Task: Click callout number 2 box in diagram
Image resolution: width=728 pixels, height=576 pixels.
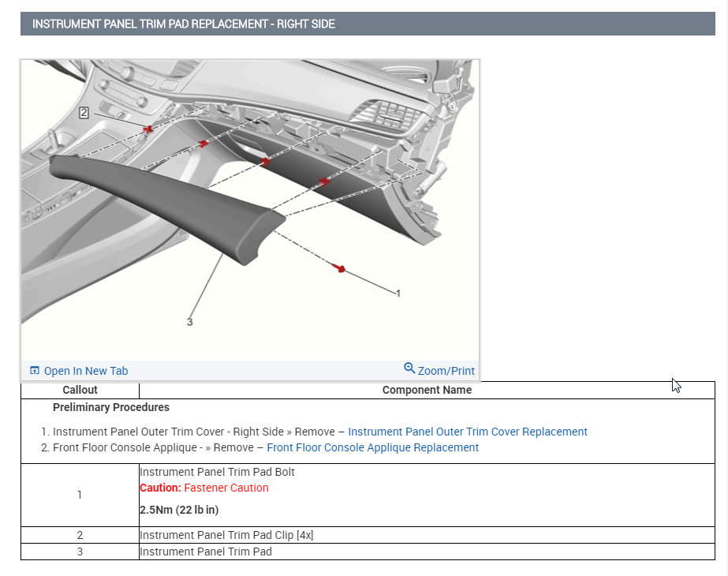Action: (x=84, y=112)
